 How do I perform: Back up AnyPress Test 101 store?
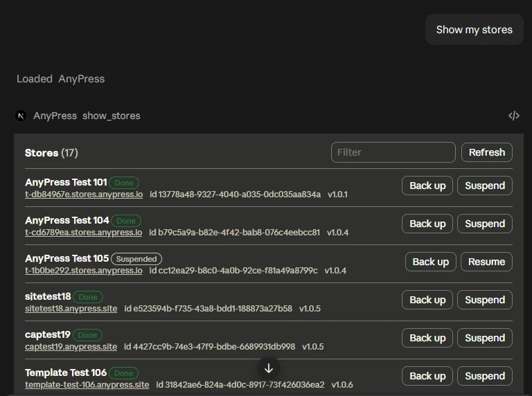(427, 186)
